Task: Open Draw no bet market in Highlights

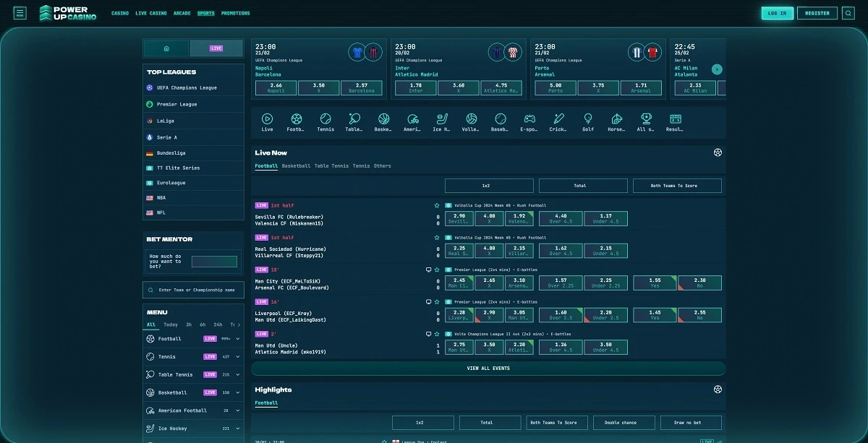Action: click(x=692, y=423)
